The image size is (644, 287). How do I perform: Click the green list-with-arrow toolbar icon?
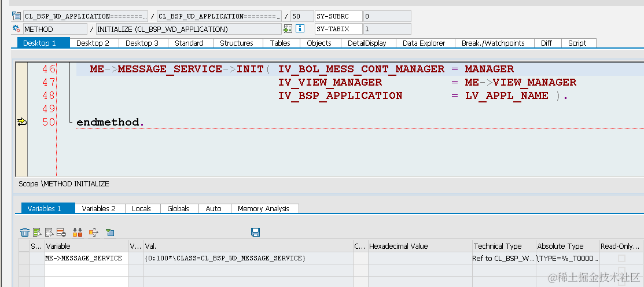(x=38, y=233)
